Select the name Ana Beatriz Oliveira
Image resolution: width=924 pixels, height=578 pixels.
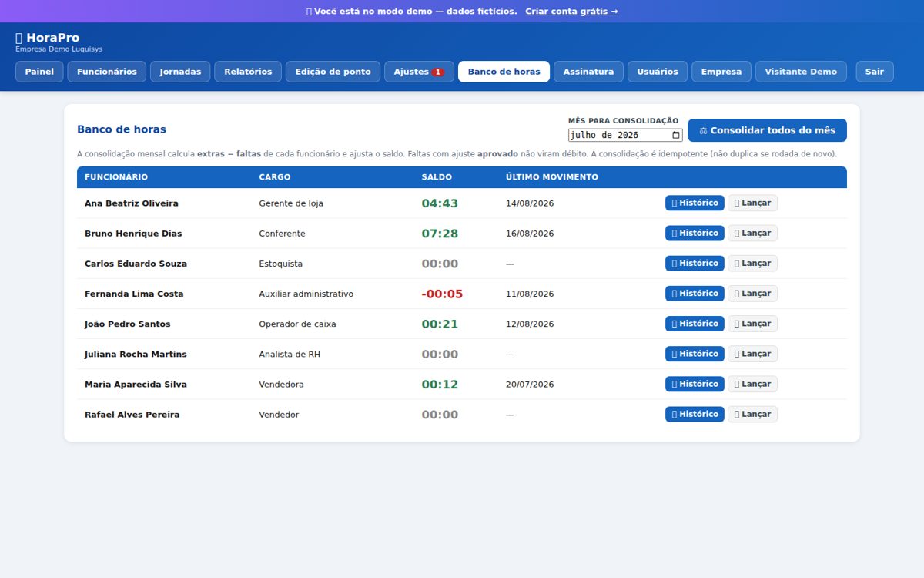pyautogui.click(x=132, y=203)
